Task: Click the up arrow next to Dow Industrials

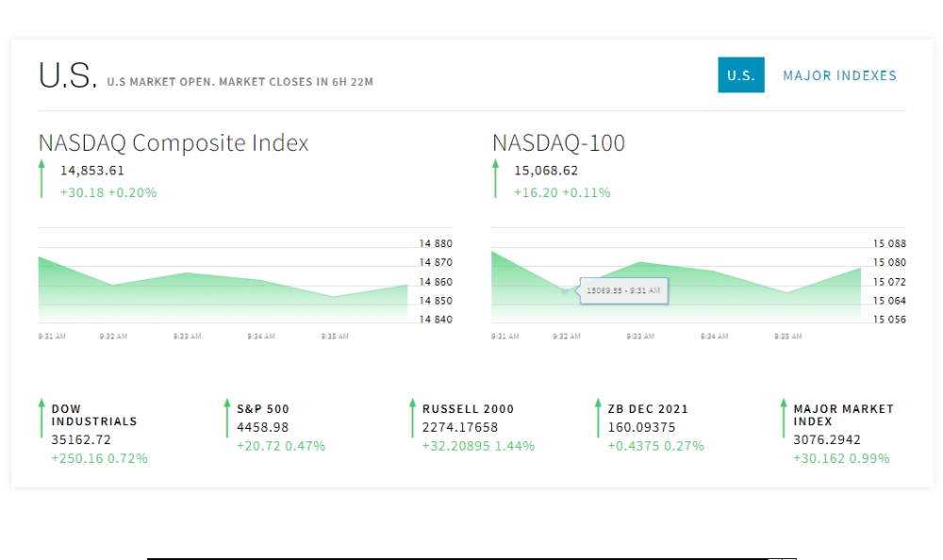Action: coord(41,418)
